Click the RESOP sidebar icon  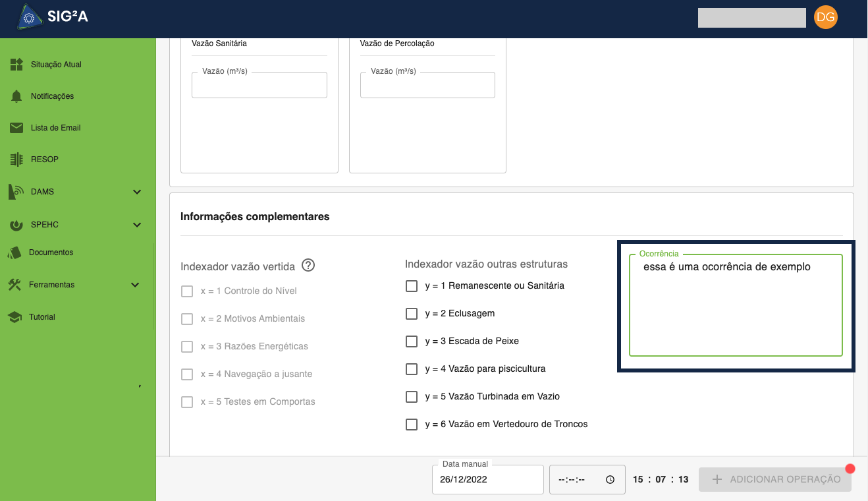(16, 160)
